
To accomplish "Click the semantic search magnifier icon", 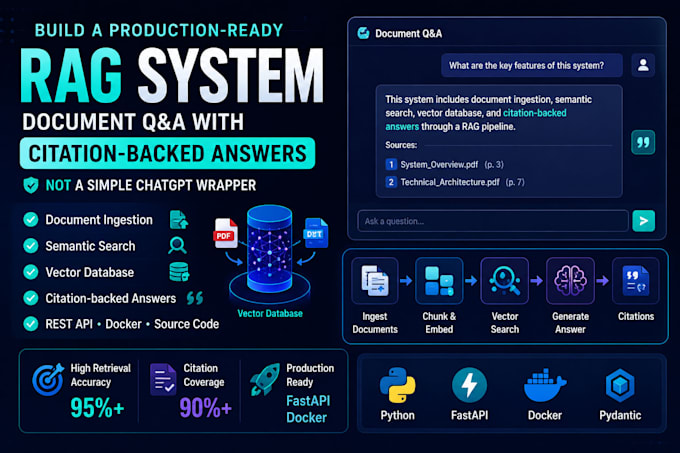I will point(177,246).
